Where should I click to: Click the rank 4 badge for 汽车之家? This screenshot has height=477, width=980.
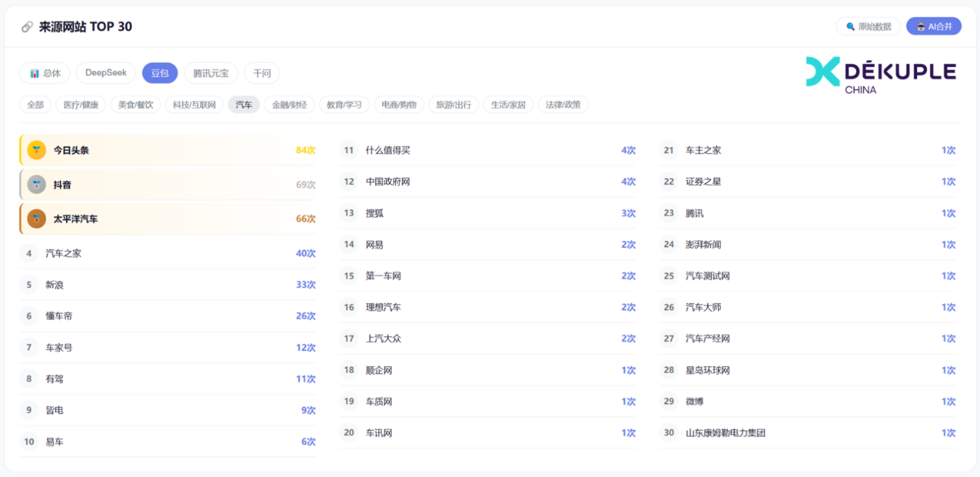(29, 253)
